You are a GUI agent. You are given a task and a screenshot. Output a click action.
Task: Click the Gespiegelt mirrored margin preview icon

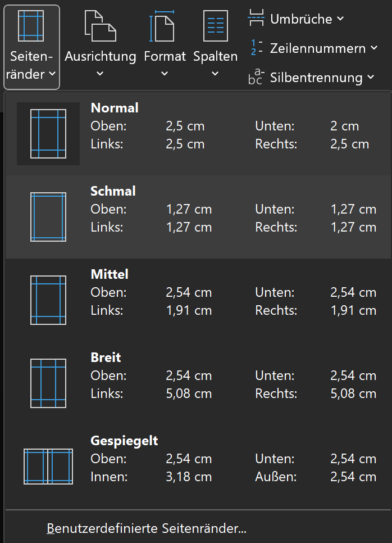click(x=48, y=467)
